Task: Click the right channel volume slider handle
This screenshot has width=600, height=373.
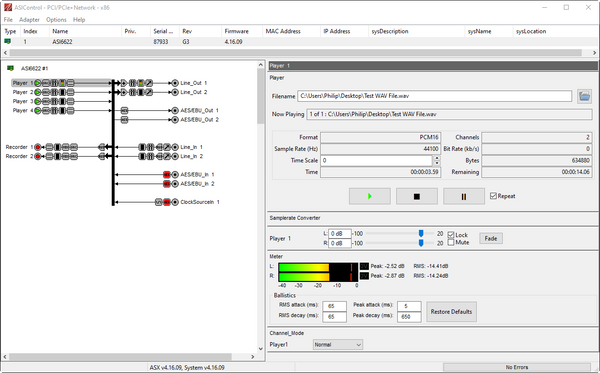Action: point(421,243)
